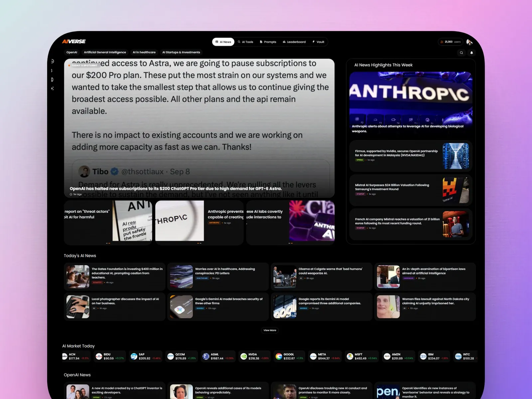Open the spotlight OpenAI halted subscriptions headline
Viewport: 532px width, 399px height.
176,189
